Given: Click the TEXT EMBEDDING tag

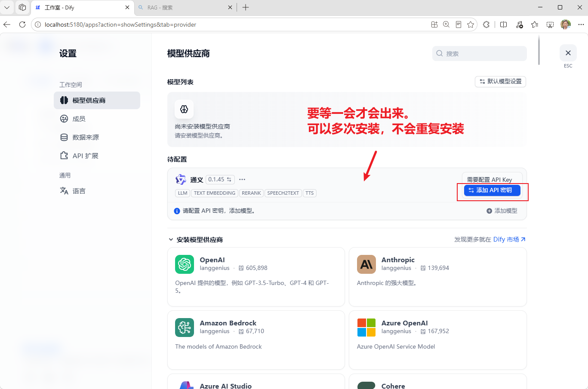Looking at the screenshot, I should point(215,193).
